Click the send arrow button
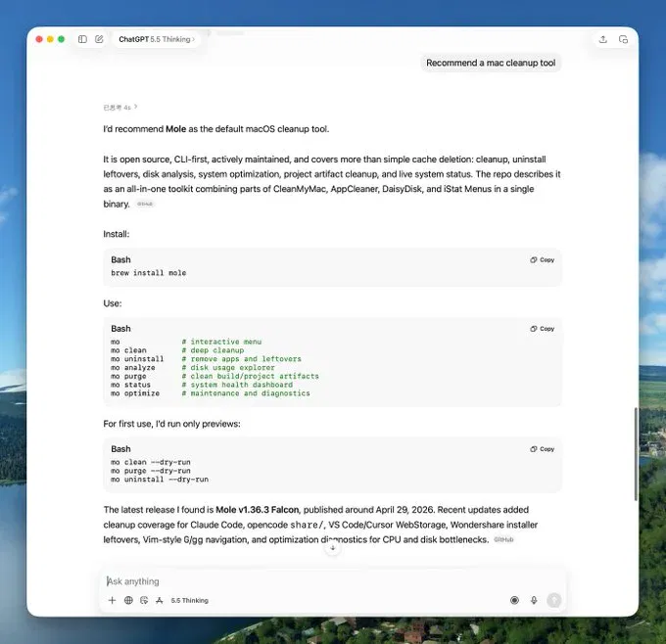This screenshot has width=666, height=644. [x=554, y=600]
